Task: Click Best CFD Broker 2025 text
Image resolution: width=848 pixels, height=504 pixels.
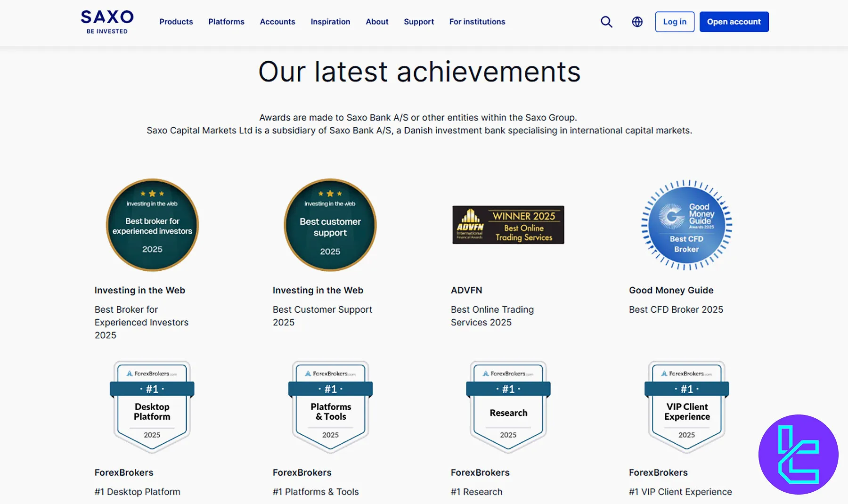Action: tap(676, 309)
